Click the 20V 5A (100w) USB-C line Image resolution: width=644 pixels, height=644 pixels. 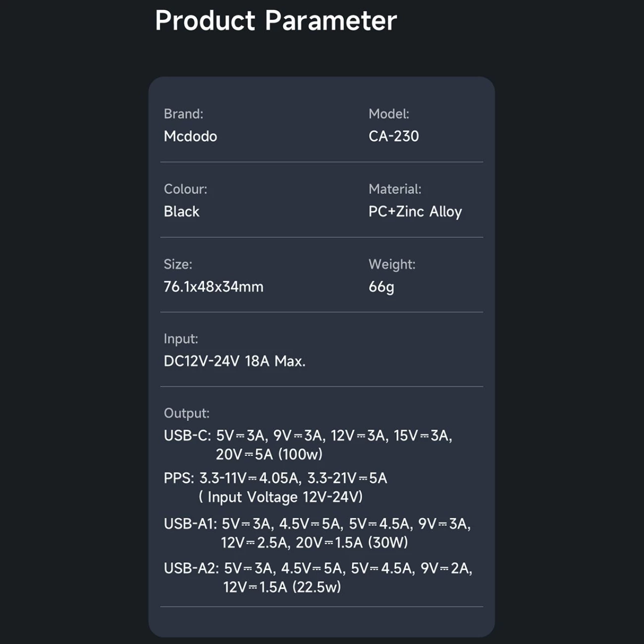pos(269,454)
